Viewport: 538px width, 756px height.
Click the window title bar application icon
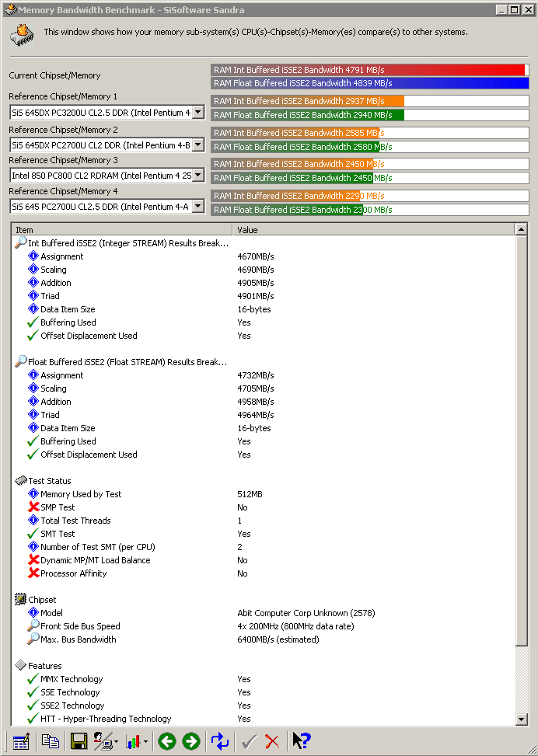pyautogui.click(x=10, y=9)
